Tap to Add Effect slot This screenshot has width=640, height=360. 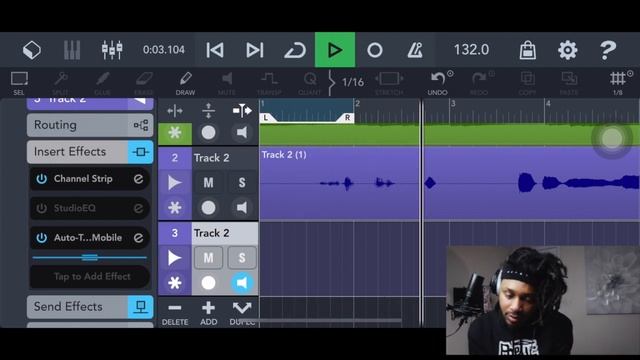[90, 276]
